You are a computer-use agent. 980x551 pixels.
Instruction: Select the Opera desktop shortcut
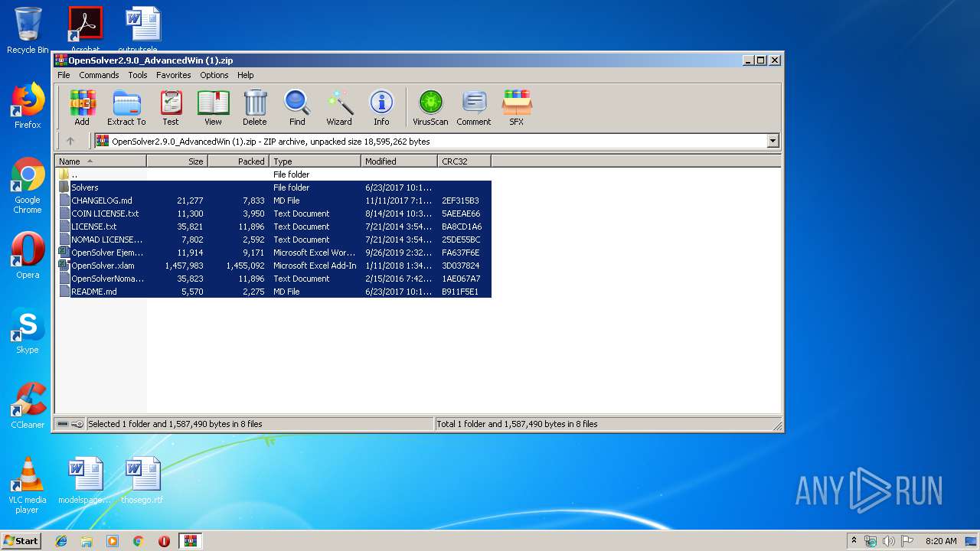coord(28,256)
